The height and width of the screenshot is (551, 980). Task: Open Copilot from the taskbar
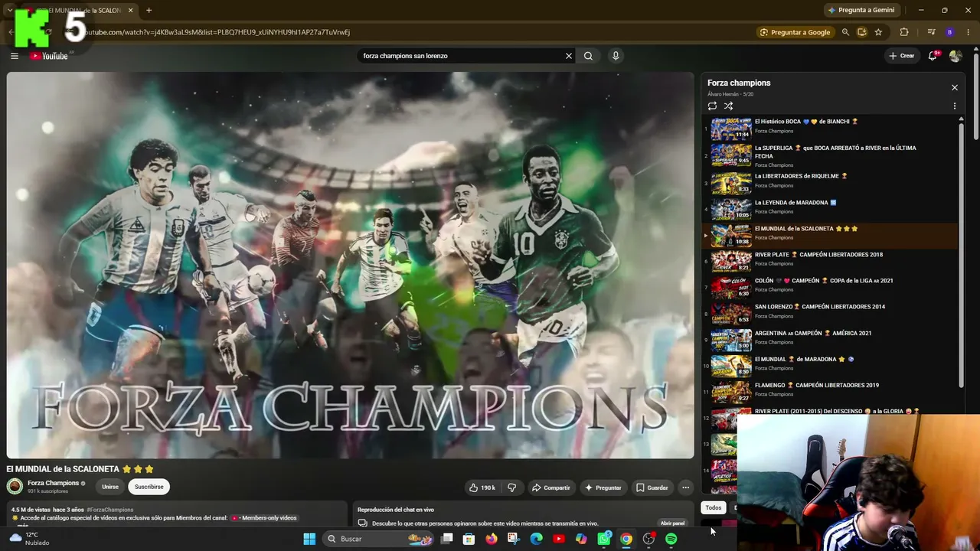point(581,539)
